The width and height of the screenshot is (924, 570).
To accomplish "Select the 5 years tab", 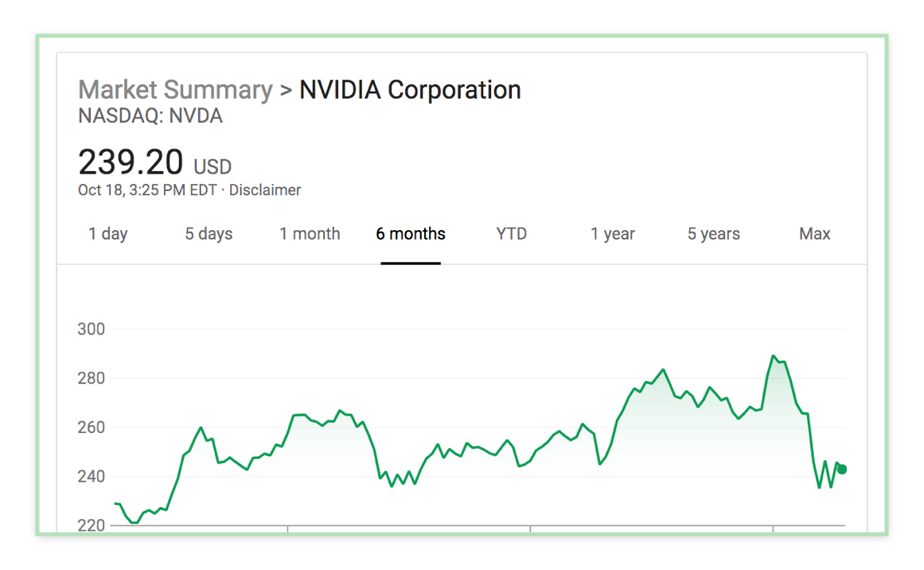I will coord(714,234).
